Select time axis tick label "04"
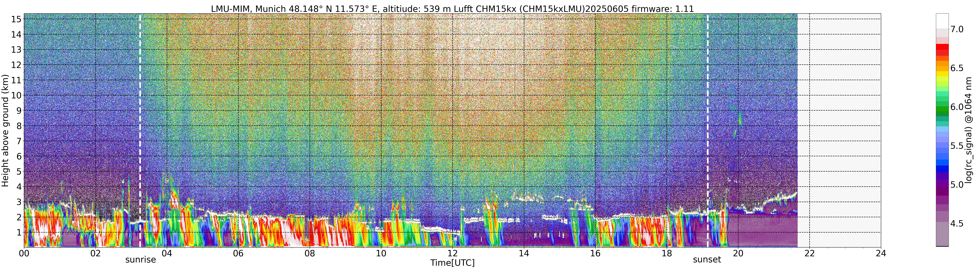Screen dimensions: 980x268 pos(167,254)
